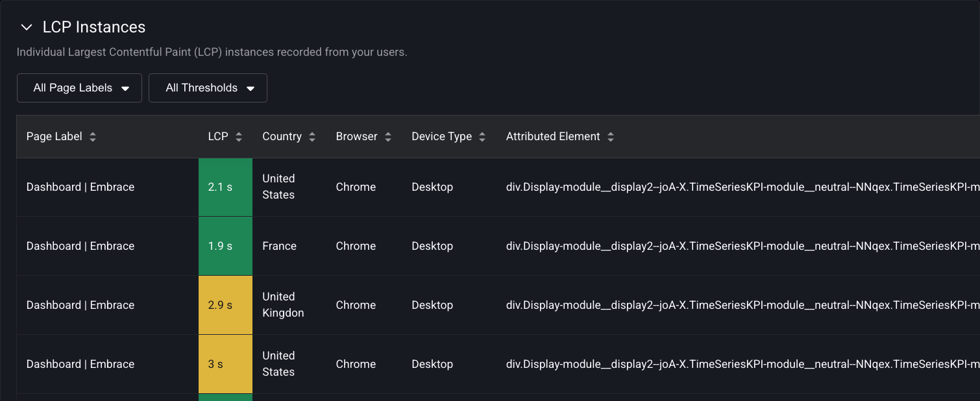Screen dimensions: 980x401
Task: Click the Attributed Element column header text
Action: 553,137
